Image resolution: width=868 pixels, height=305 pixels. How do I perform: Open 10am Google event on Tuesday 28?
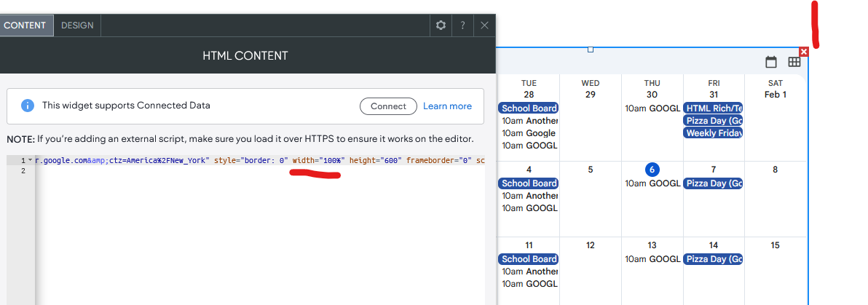click(529, 133)
